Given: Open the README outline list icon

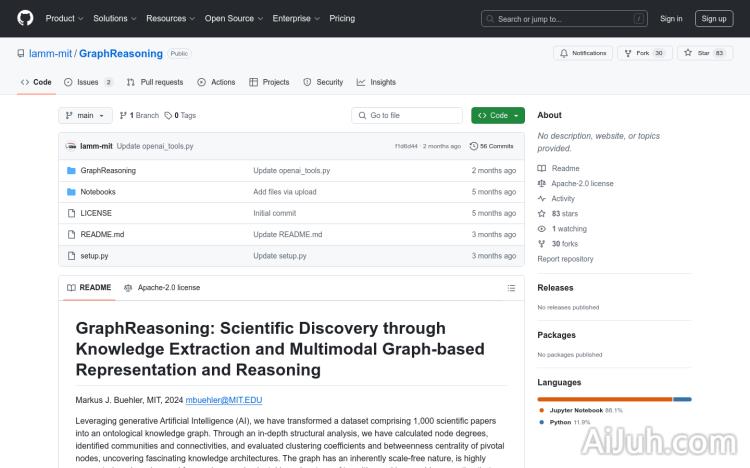Looking at the screenshot, I should tap(509, 288).
